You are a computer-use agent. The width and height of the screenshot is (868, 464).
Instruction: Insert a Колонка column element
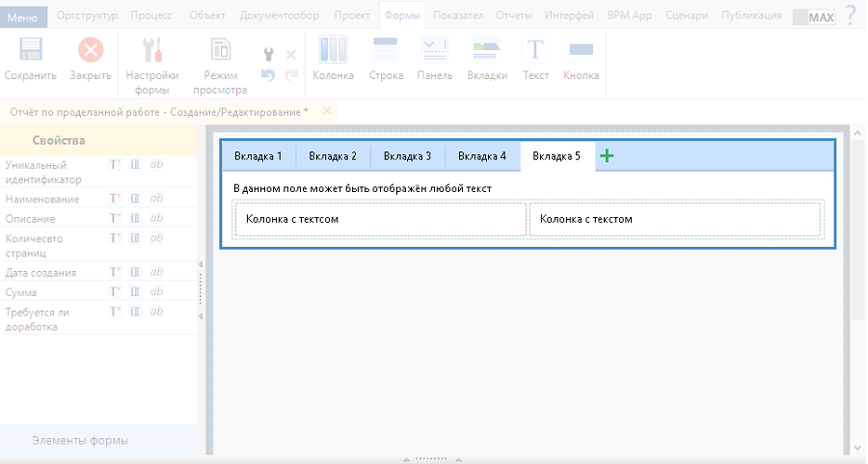tap(333, 52)
